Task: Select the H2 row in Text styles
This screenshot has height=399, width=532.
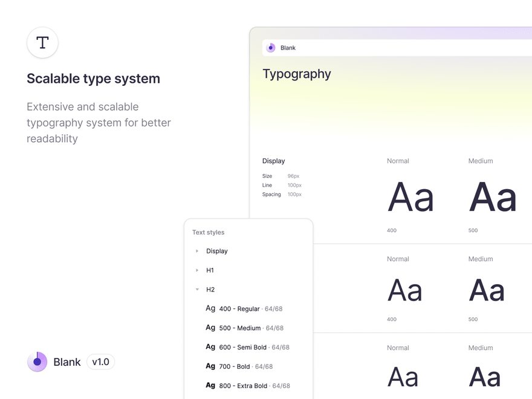Action: pyautogui.click(x=248, y=290)
